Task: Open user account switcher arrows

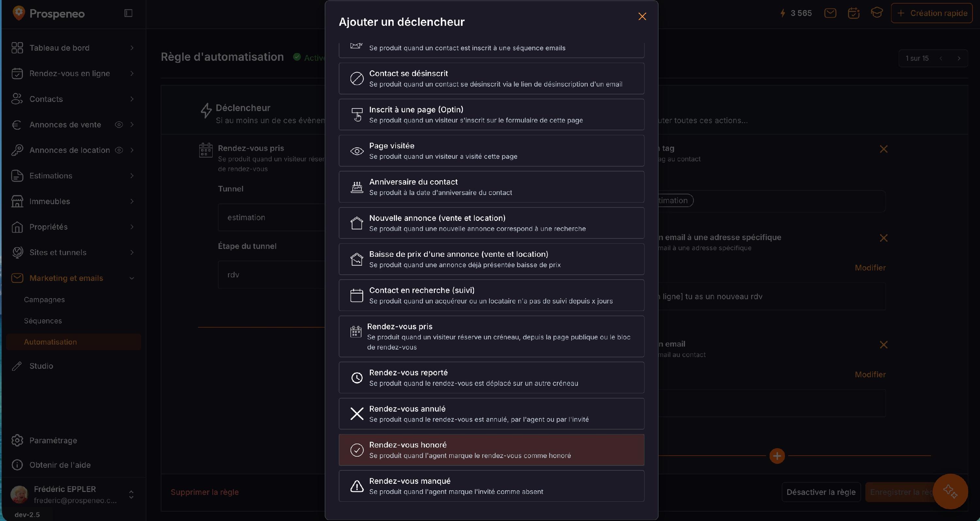Action: click(x=131, y=495)
